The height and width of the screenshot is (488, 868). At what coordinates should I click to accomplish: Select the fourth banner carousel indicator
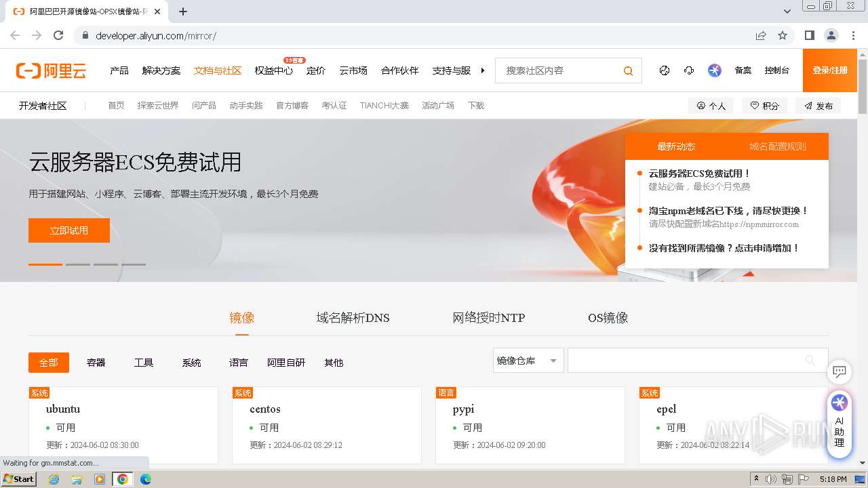[134, 264]
